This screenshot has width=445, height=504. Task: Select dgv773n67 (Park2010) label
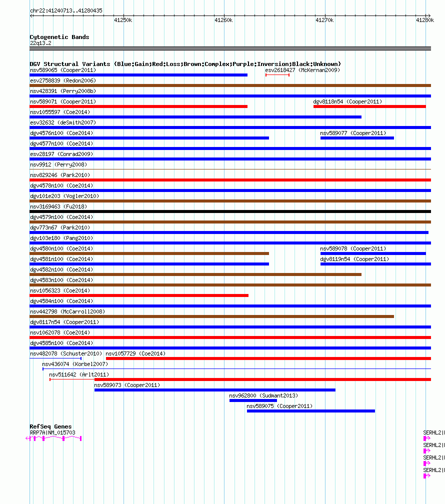[60, 227]
